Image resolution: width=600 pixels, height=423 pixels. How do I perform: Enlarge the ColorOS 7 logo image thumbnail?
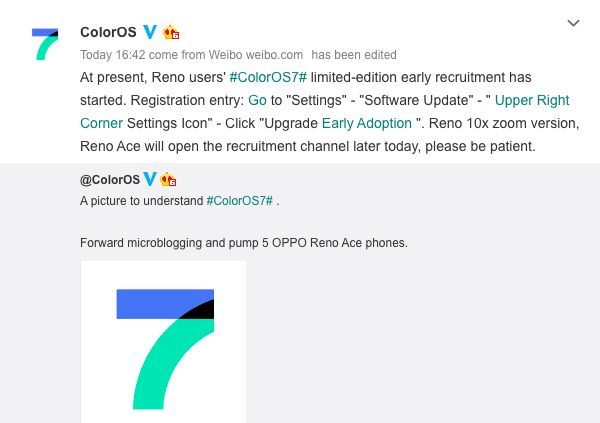(163, 341)
